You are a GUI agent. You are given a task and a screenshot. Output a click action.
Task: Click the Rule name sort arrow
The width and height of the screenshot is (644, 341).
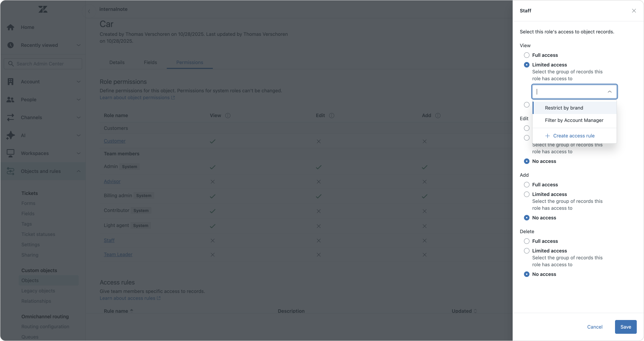[132, 311]
